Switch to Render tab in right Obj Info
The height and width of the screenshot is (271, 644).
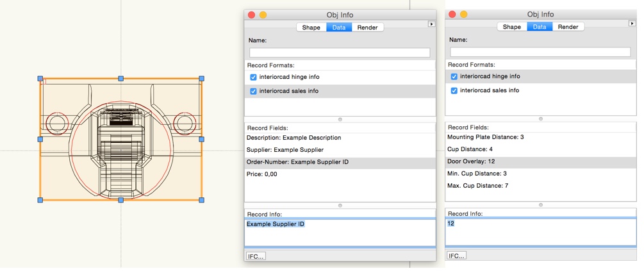[x=568, y=27]
